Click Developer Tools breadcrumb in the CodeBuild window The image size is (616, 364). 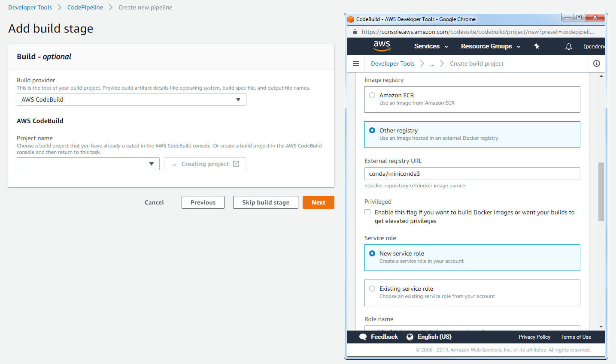tap(393, 63)
